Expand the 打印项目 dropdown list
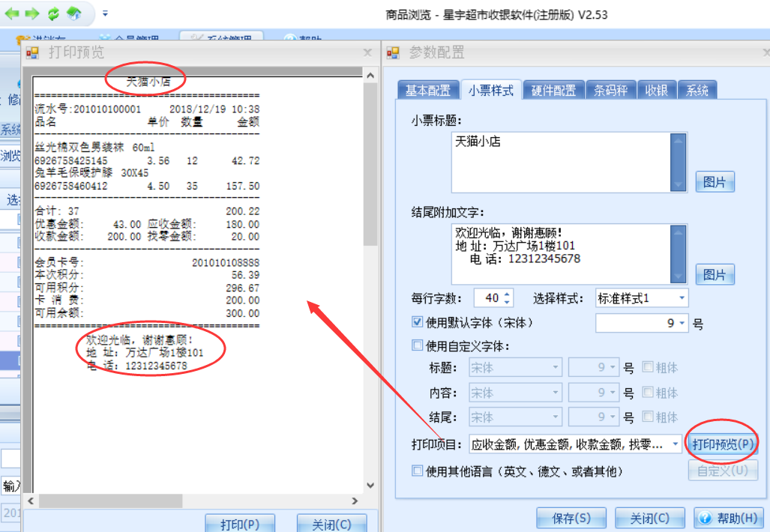This screenshot has height=532, width=770. 673,444
